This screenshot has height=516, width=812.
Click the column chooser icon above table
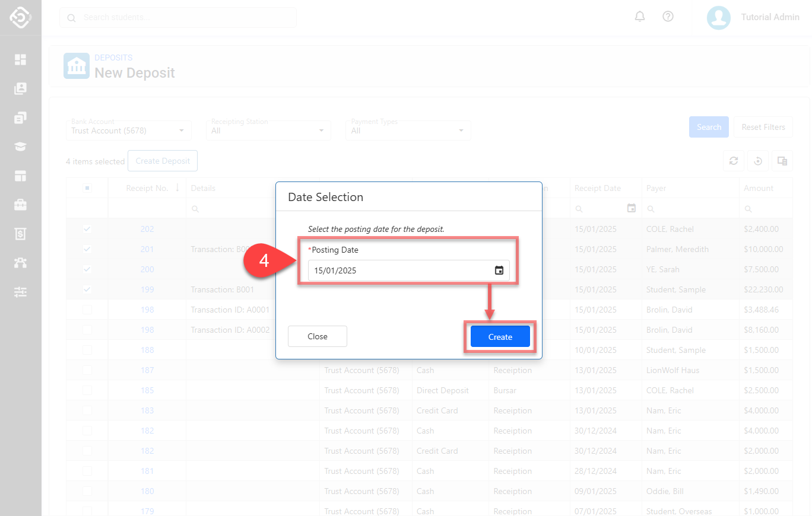[782, 161]
